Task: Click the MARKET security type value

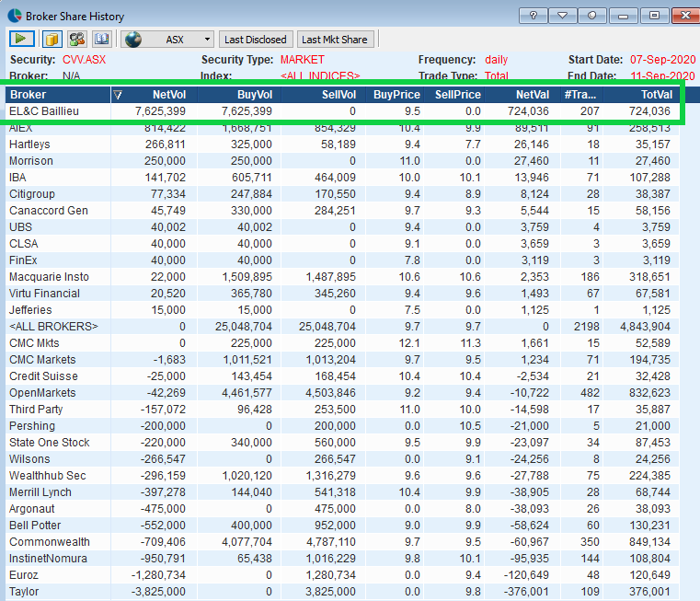Action: (x=303, y=60)
